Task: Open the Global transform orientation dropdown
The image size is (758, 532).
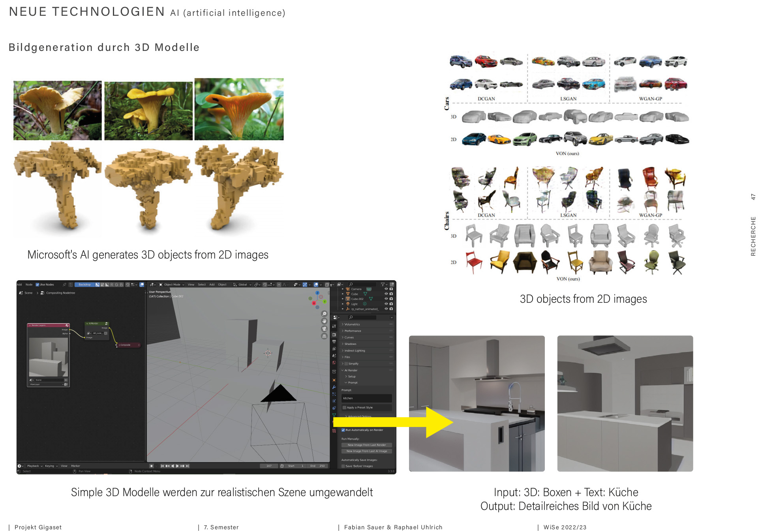Action: click(x=242, y=285)
